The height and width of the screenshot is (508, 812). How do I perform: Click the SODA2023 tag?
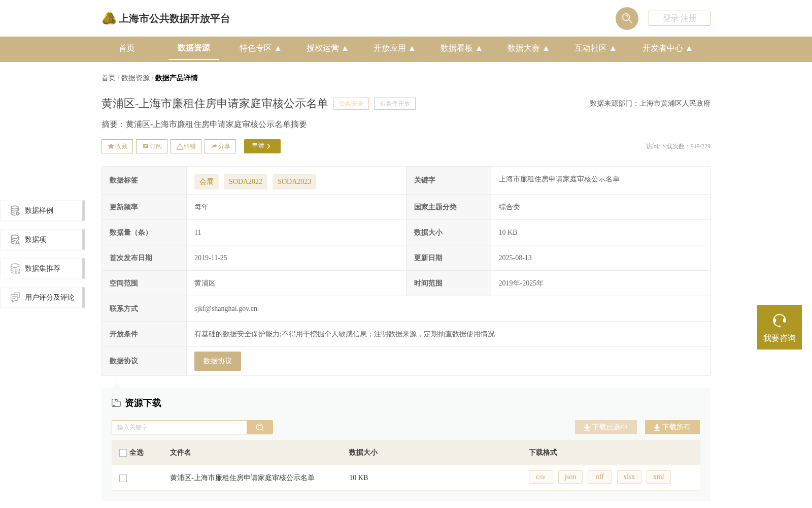[x=294, y=182]
